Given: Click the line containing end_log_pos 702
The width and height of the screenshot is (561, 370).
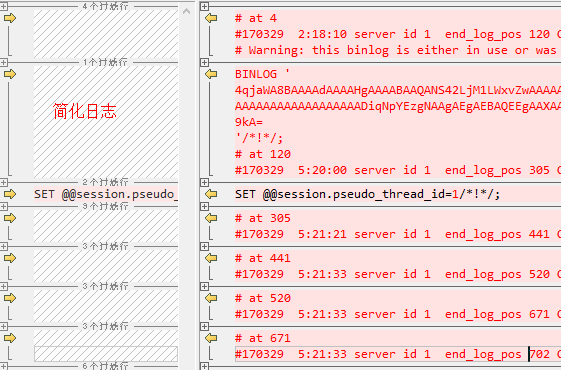Looking at the screenshot, I should (x=398, y=354).
